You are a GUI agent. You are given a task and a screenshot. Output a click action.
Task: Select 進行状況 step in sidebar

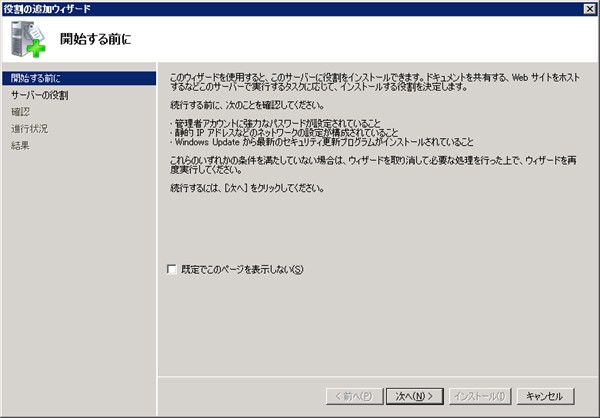coord(29,129)
